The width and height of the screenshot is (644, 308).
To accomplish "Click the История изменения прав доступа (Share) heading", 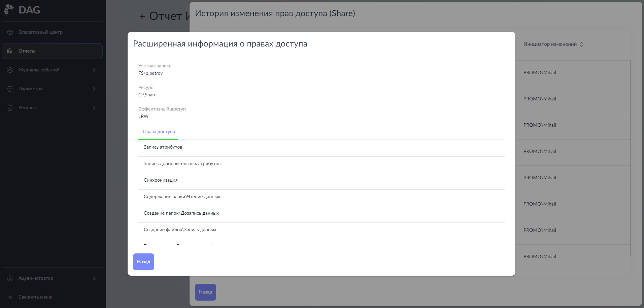I will (x=275, y=13).
